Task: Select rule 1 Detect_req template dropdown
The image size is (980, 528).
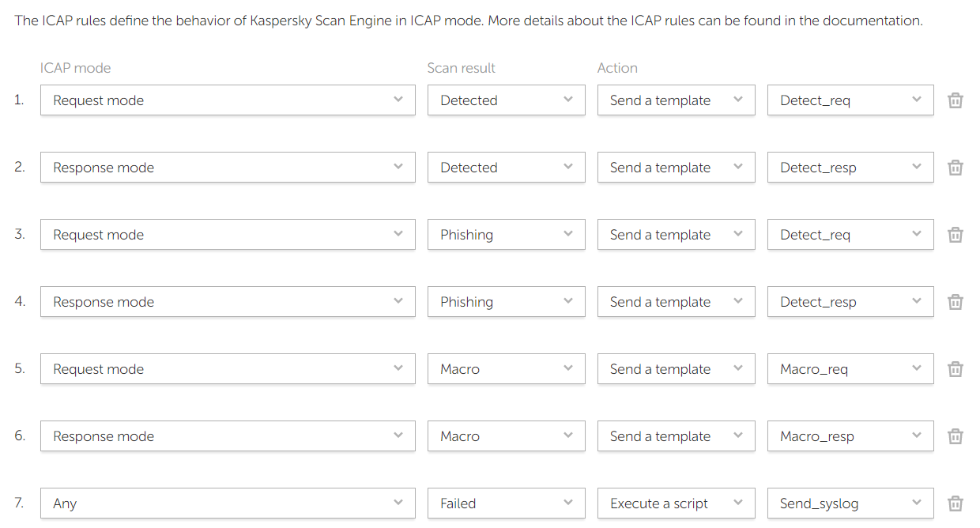Action: (x=850, y=100)
